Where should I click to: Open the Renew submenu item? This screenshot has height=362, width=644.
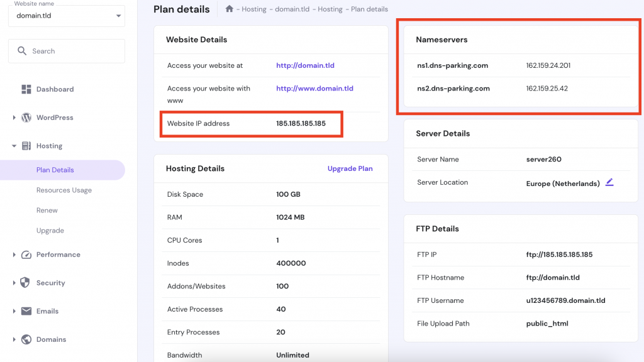point(47,211)
